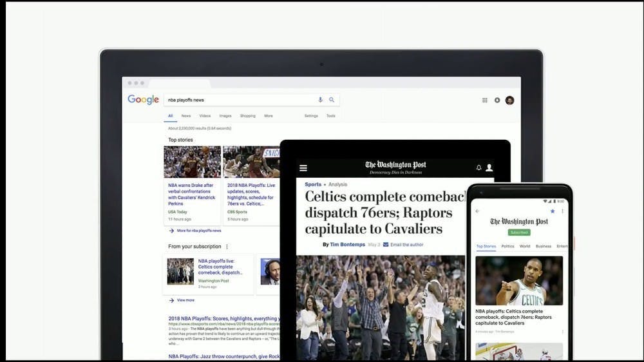This screenshot has width=644, height=362.
Task: Open NBA warns Drake story link
Action: 191,195
